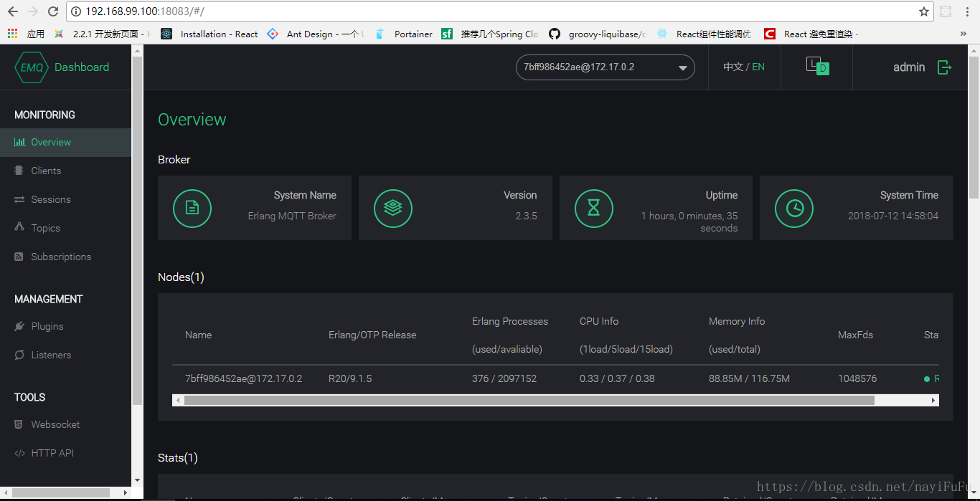980x501 pixels.
Task: Click left arrow of Nodes table scrollbar
Action: coord(177,401)
